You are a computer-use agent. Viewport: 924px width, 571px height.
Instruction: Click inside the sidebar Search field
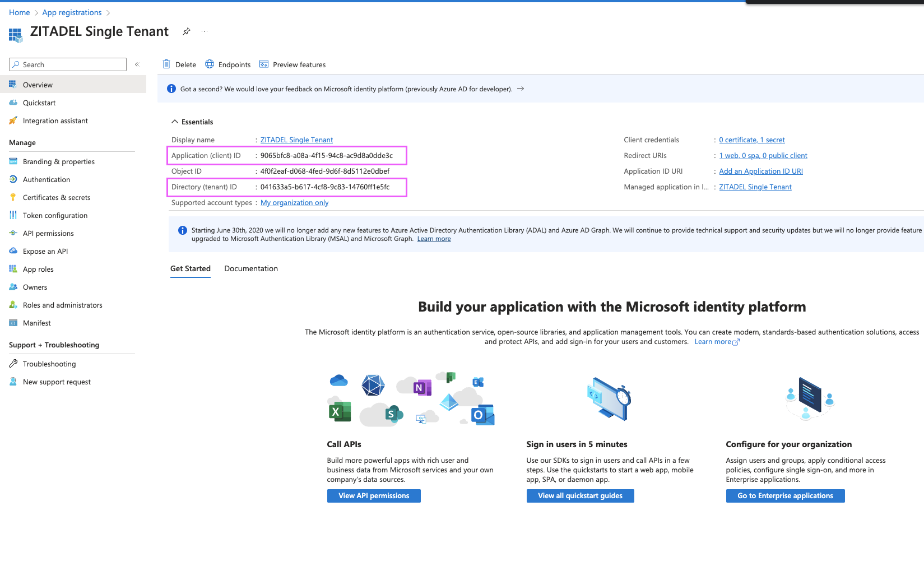(67, 64)
